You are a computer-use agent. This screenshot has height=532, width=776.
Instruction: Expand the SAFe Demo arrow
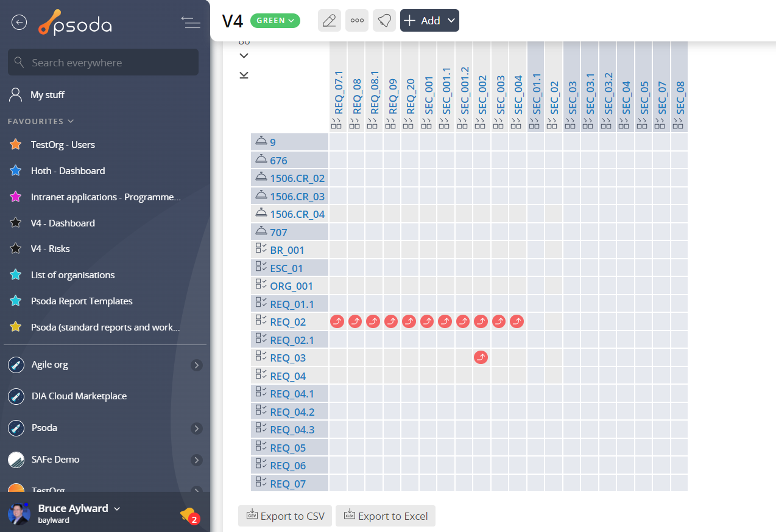196,460
